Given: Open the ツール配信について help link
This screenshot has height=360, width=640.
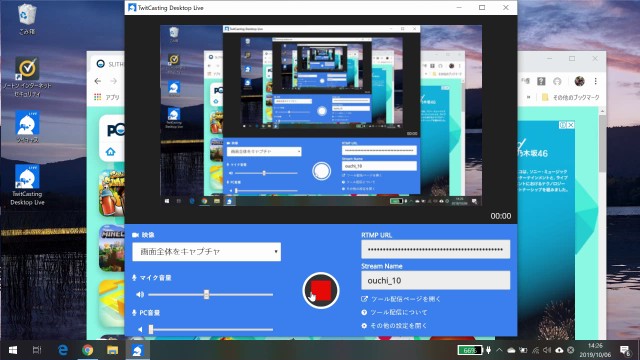Looking at the screenshot, I should (399, 312).
